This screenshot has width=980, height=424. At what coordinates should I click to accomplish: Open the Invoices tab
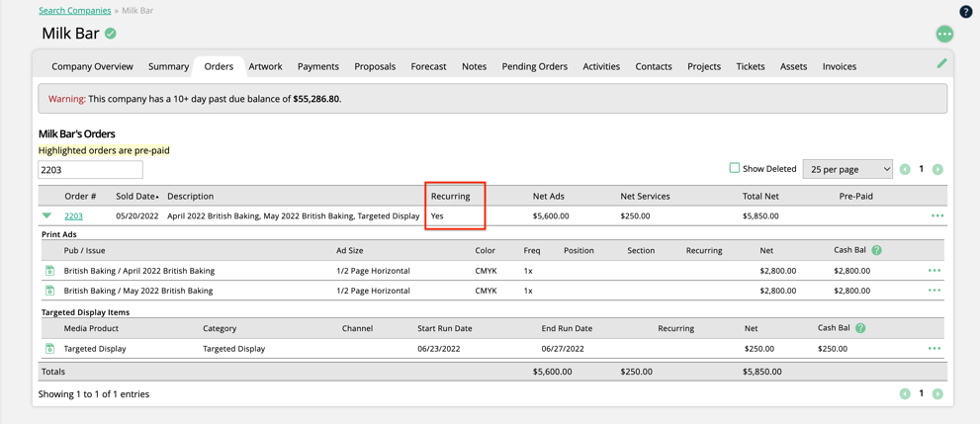(840, 66)
